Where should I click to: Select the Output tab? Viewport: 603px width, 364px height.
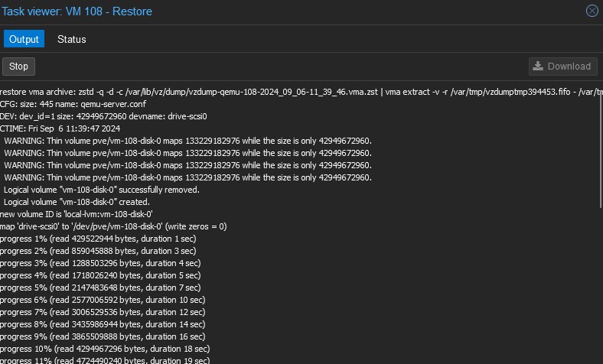coord(24,39)
